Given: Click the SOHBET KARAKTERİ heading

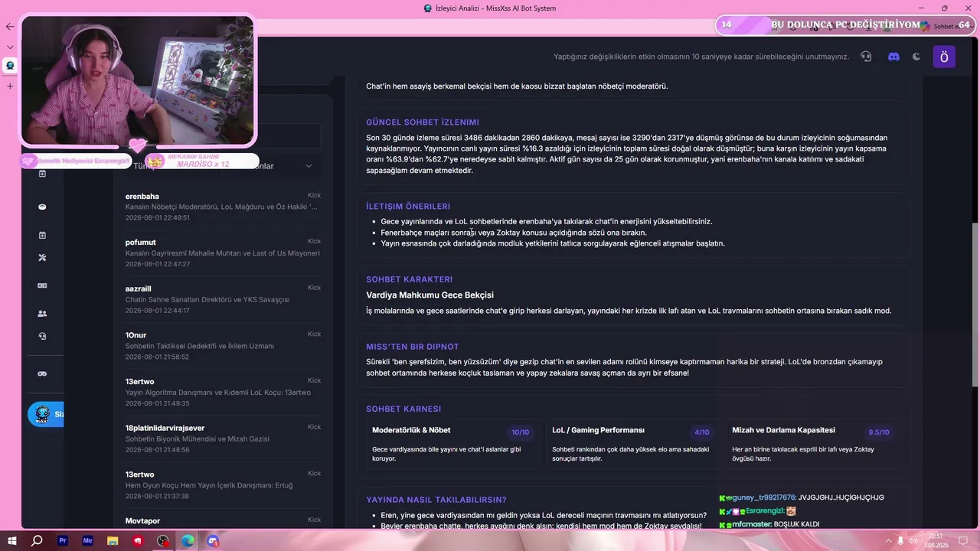Looking at the screenshot, I should click(x=410, y=279).
